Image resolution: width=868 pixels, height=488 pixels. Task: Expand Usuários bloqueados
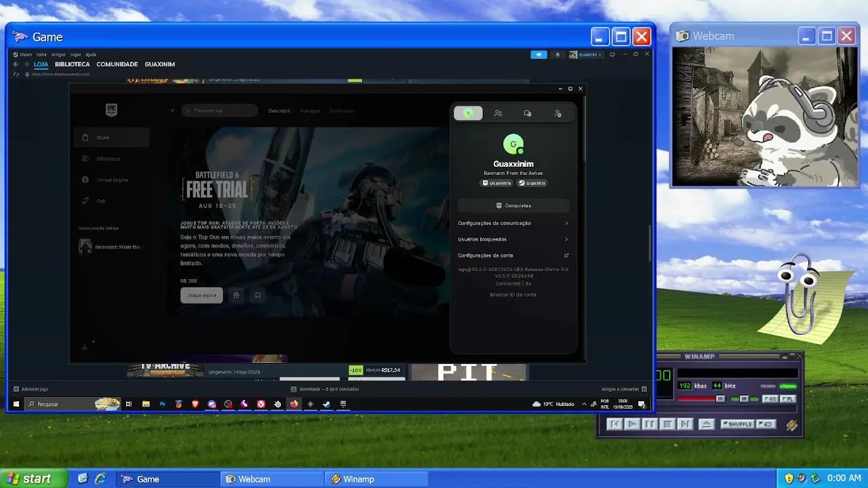(513, 239)
